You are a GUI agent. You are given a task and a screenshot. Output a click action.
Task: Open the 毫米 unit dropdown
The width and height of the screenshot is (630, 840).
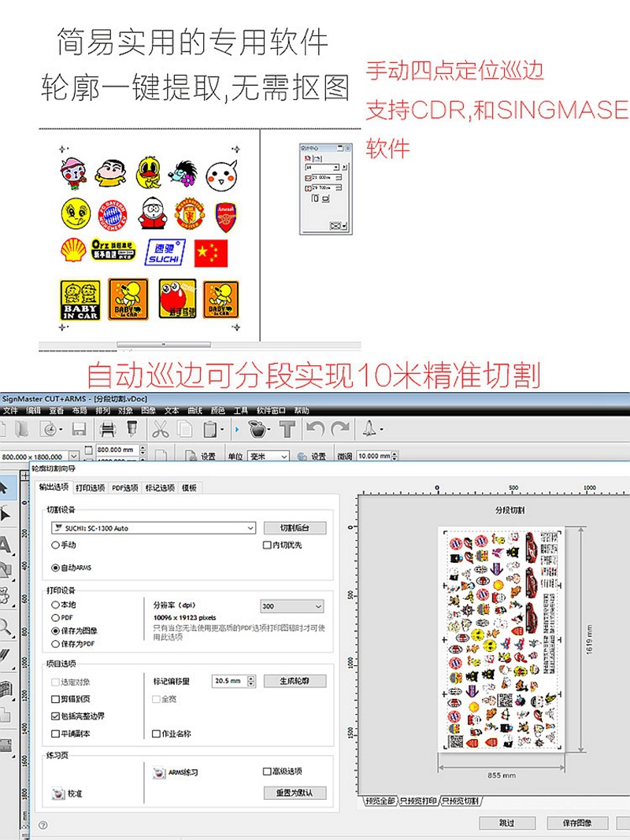[269, 457]
